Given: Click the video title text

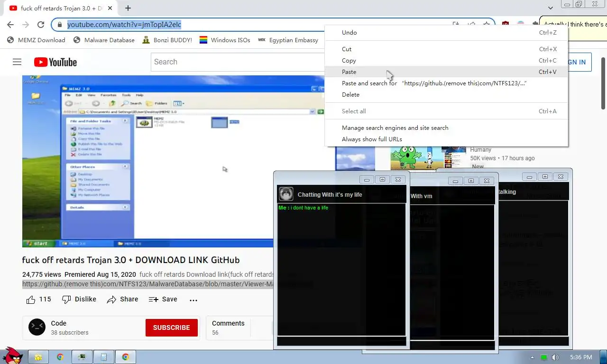Looking at the screenshot, I should 131,260.
